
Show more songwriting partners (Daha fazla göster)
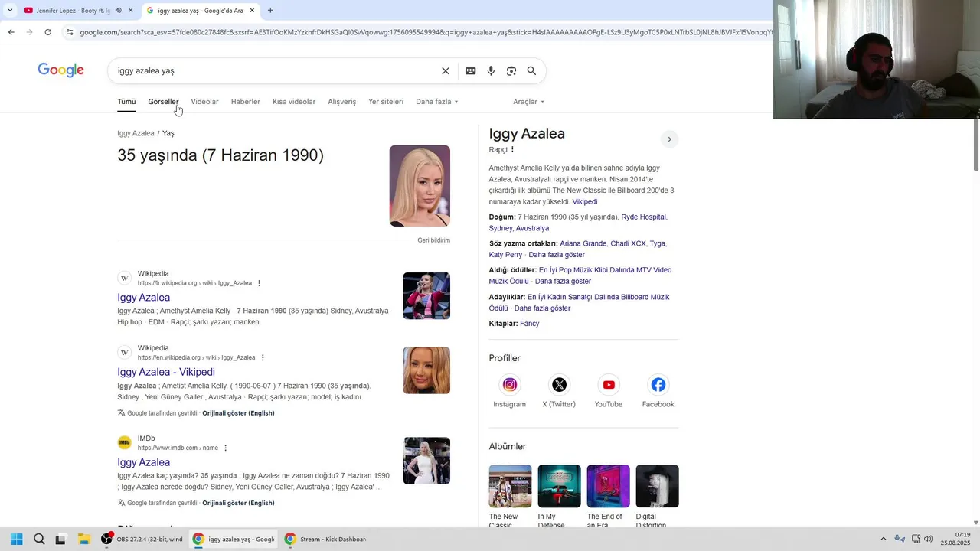[x=557, y=255]
